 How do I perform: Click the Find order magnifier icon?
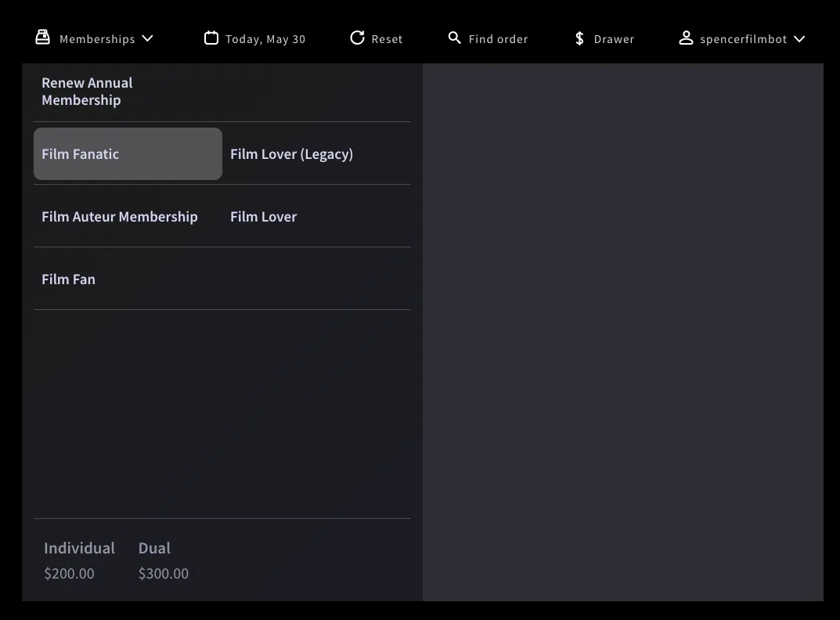[x=454, y=38]
